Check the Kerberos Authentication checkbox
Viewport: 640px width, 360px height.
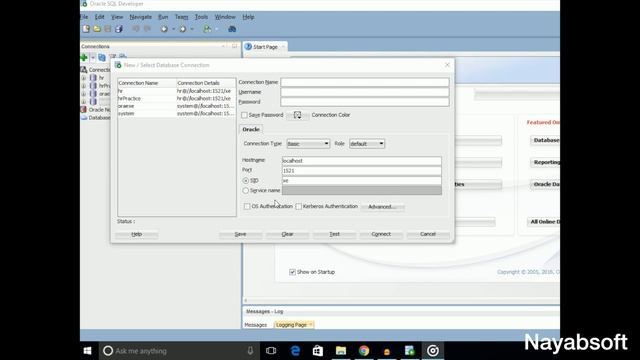click(298, 207)
